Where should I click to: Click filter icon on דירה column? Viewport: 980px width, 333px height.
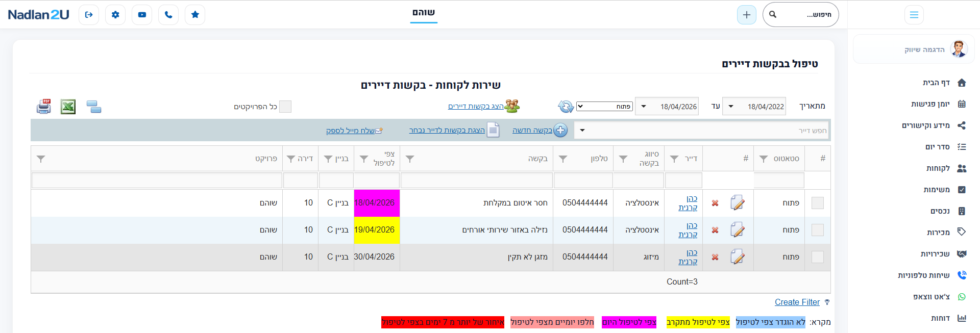291,159
